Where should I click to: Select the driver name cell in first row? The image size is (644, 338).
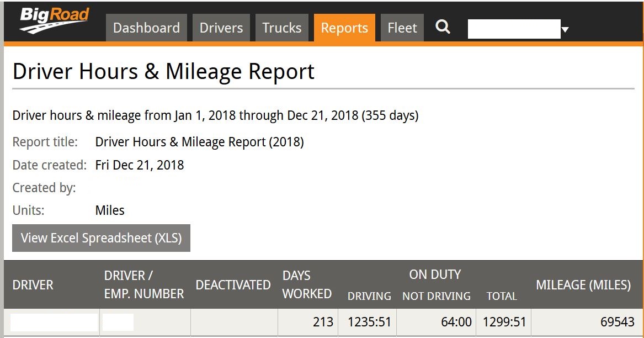[x=54, y=322]
